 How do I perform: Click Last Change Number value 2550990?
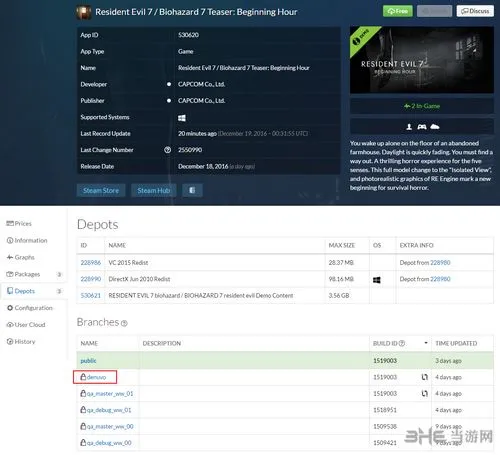pyautogui.click(x=190, y=150)
